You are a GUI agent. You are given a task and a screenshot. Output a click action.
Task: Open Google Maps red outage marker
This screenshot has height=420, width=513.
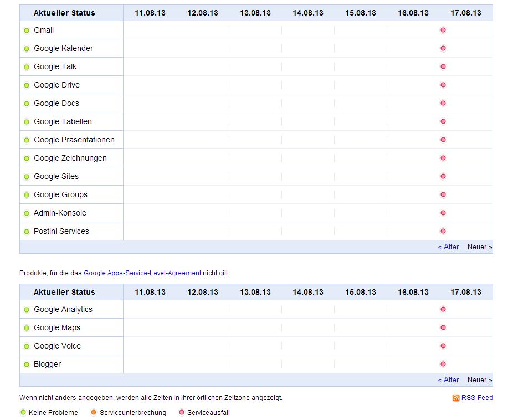[x=443, y=328]
